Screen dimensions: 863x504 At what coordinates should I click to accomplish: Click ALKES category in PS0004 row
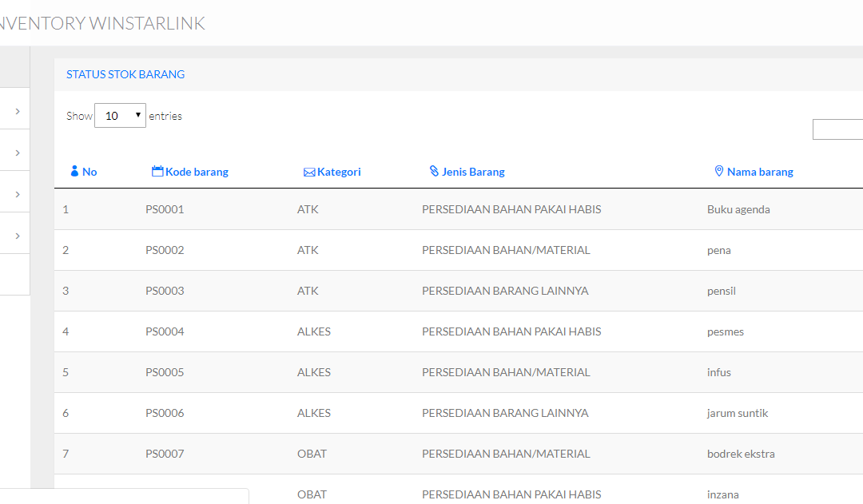pyautogui.click(x=314, y=331)
